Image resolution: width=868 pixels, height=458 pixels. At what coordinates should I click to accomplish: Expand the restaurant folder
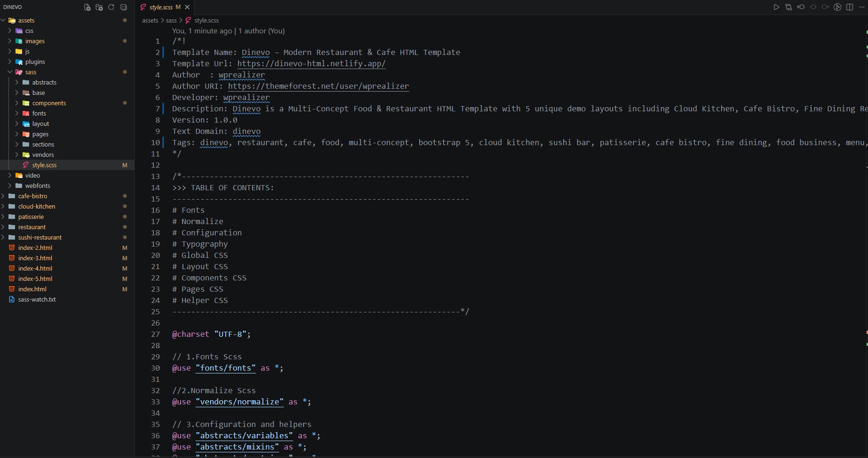click(x=67, y=227)
